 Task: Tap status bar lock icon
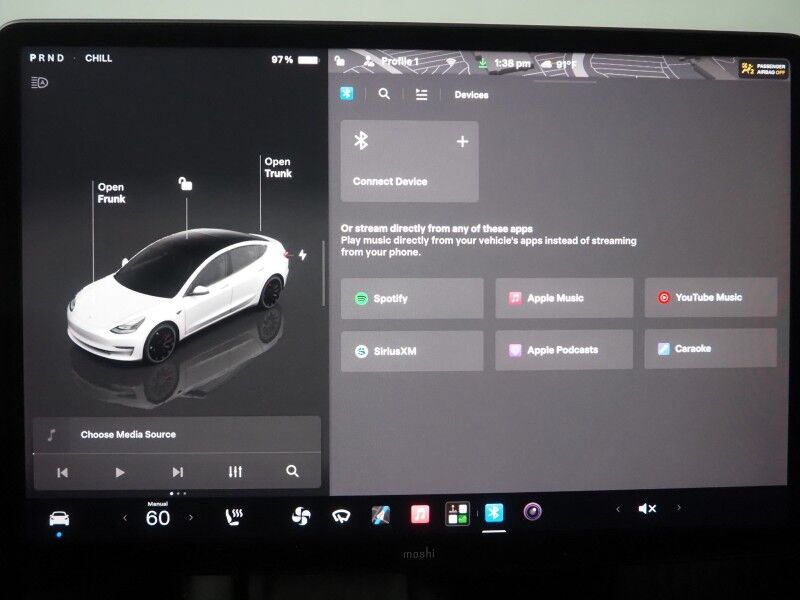click(x=339, y=62)
